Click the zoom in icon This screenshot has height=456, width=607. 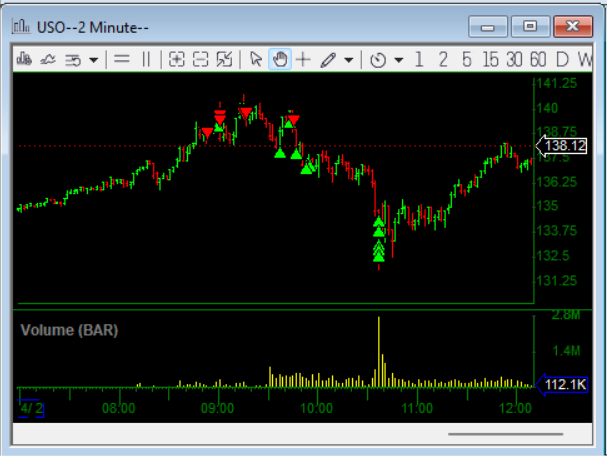(x=177, y=60)
